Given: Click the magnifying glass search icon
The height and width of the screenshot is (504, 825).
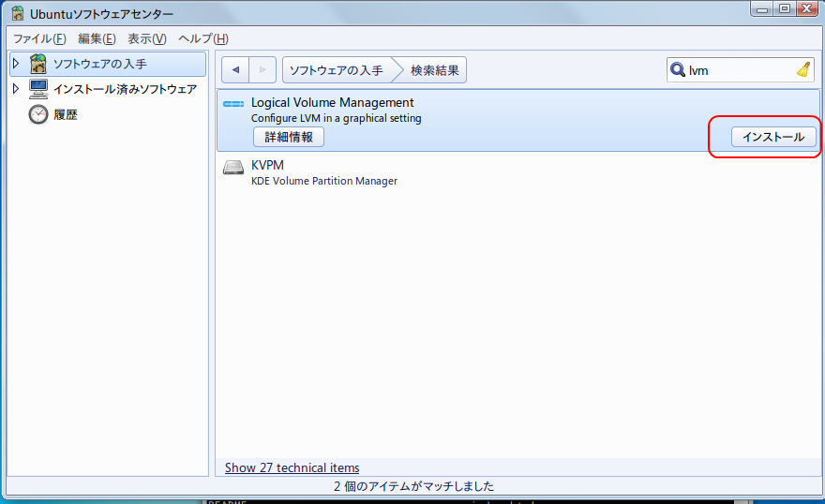Looking at the screenshot, I should click(x=678, y=69).
